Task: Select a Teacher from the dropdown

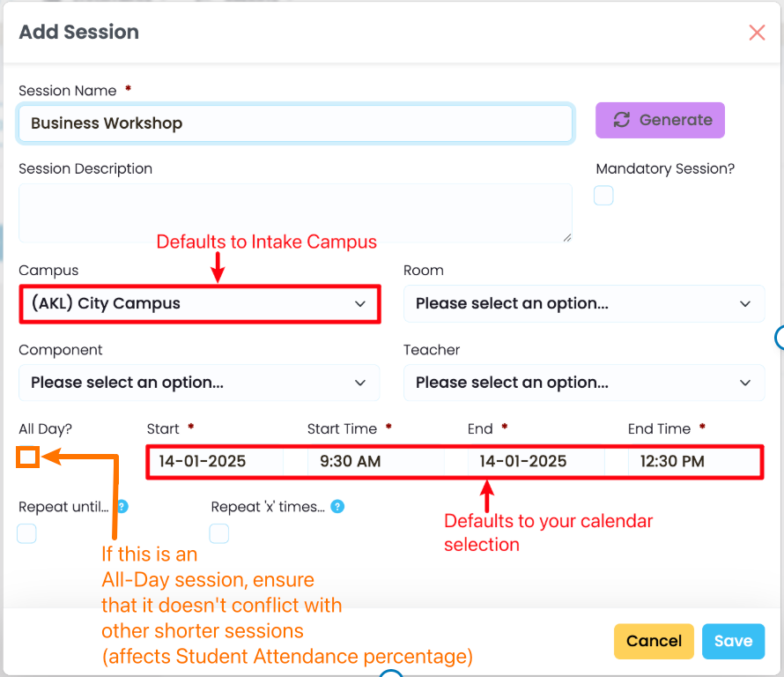Action: click(x=584, y=383)
